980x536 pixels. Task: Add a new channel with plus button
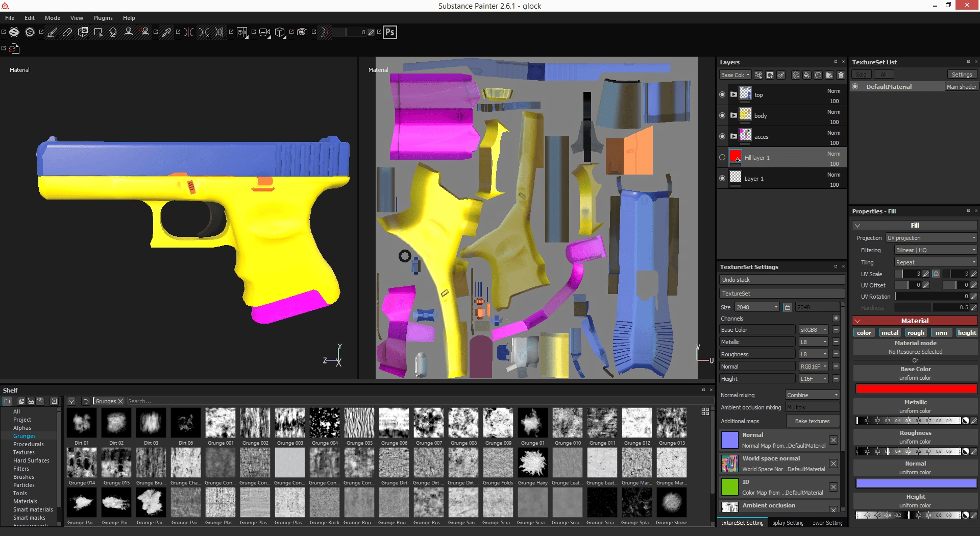coord(836,319)
